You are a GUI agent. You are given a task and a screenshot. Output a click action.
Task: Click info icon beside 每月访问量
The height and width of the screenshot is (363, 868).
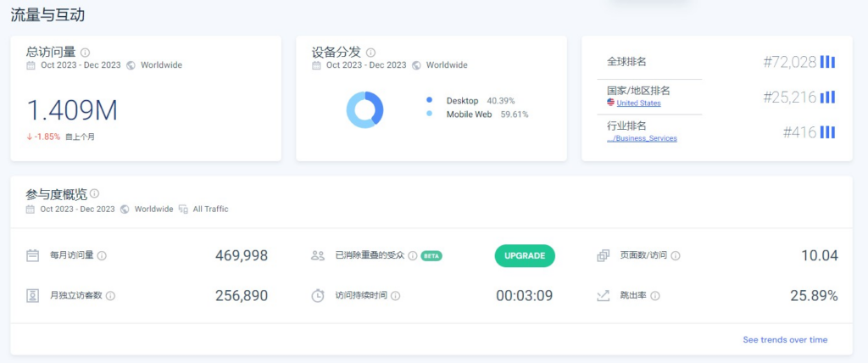pyautogui.click(x=102, y=256)
